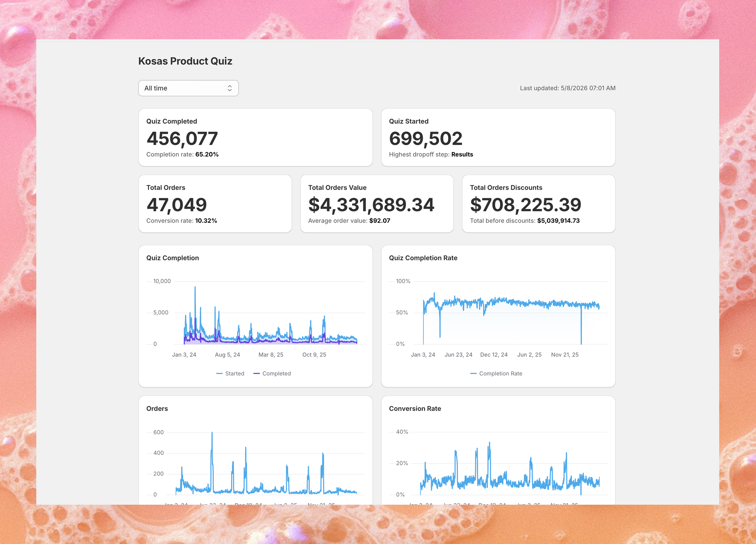Click the Dec 12, 24 label under Completion Rate chart

point(494,355)
